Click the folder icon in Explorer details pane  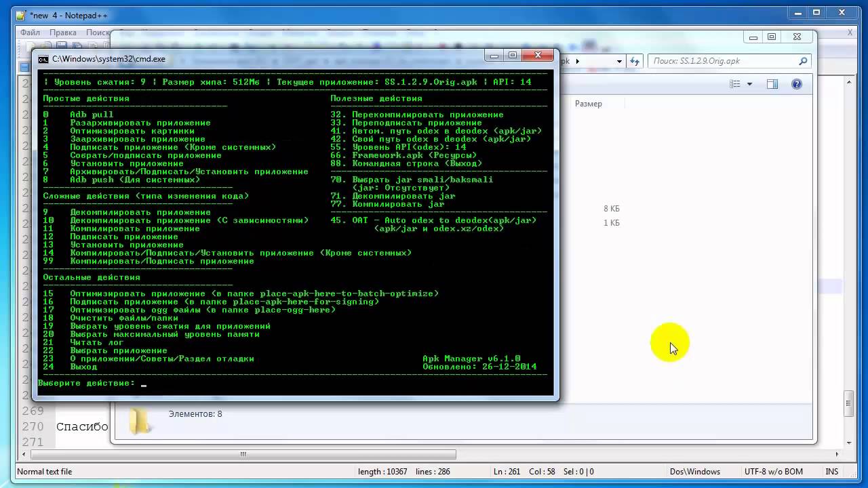click(x=140, y=420)
